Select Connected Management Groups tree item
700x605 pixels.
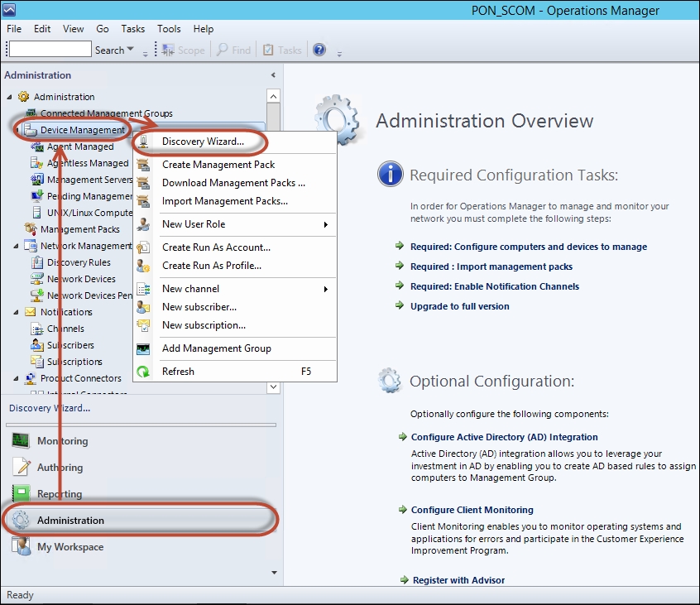tap(106, 113)
